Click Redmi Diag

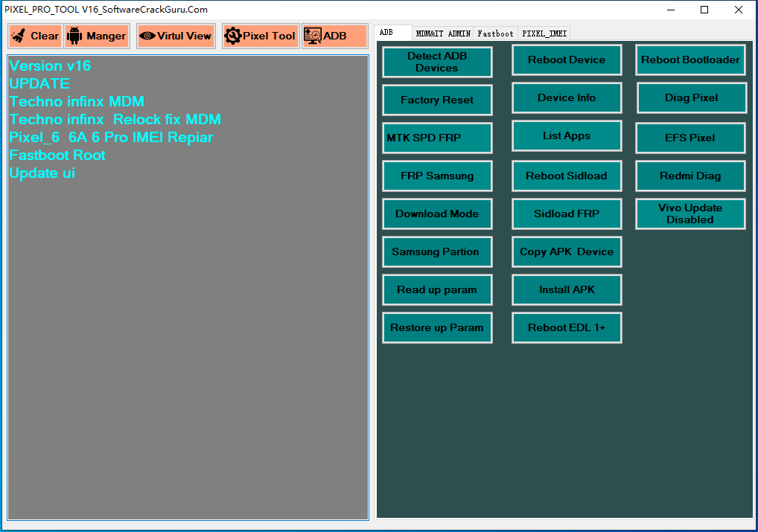click(x=690, y=176)
